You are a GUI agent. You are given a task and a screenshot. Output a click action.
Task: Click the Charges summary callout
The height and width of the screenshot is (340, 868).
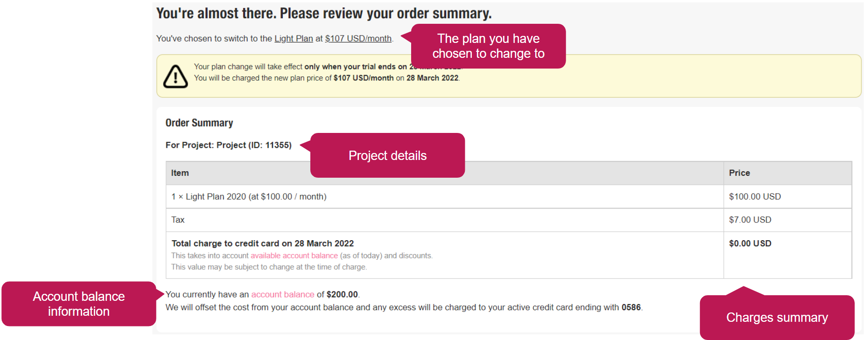(x=777, y=317)
